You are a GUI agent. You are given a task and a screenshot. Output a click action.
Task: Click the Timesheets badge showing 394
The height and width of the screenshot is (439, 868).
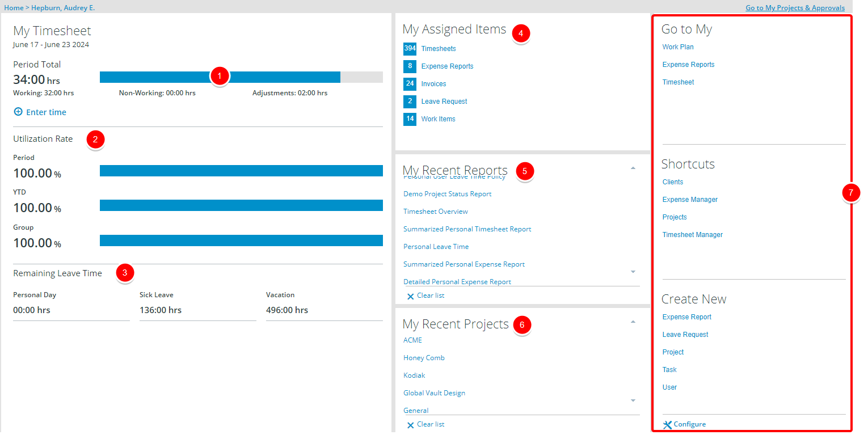pyautogui.click(x=410, y=48)
